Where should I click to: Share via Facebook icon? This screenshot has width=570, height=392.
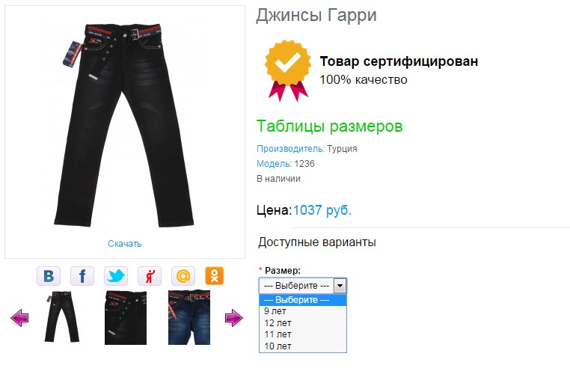pos(82,276)
